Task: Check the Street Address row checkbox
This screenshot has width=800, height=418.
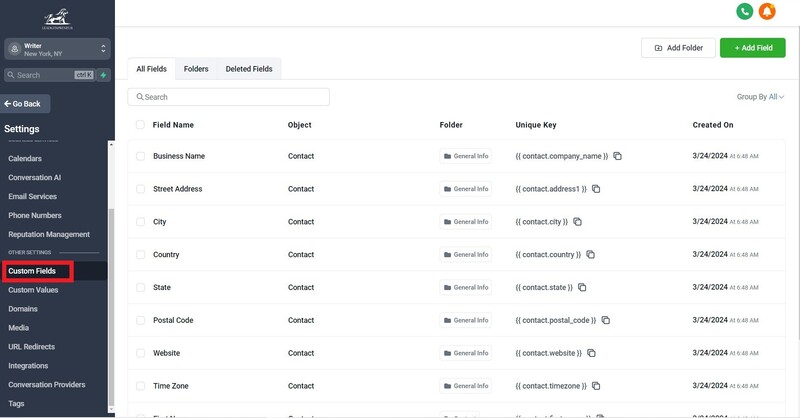Action: pos(140,189)
